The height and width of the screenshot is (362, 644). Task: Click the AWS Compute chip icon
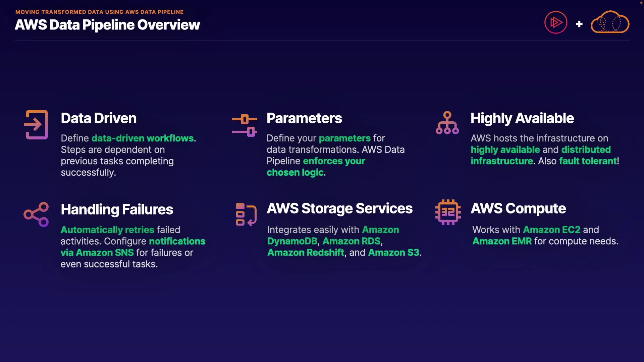[x=448, y=212]
